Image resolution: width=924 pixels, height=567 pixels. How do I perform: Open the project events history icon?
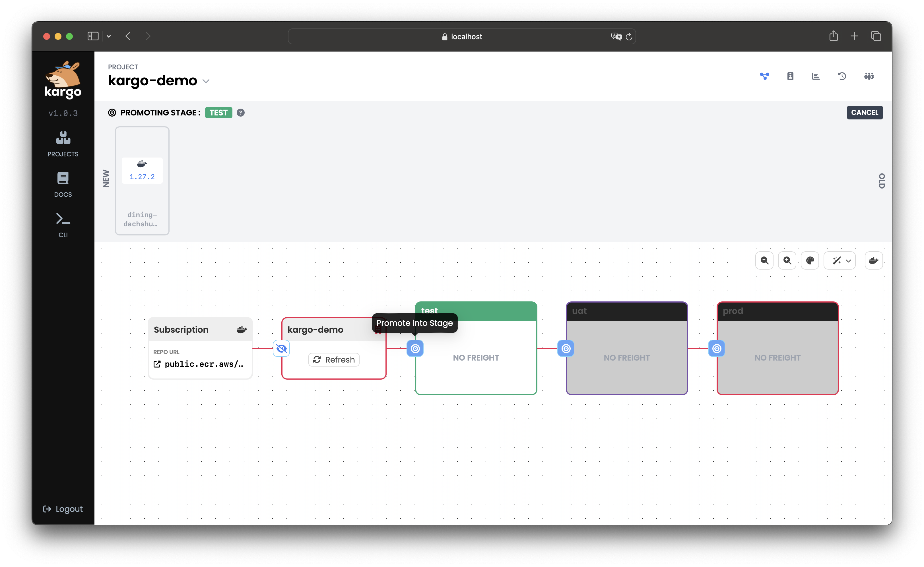click(842, 76)
